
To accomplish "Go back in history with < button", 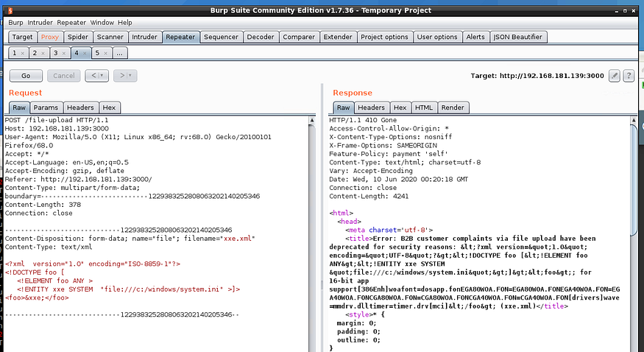I will click(x=97, y=76).
